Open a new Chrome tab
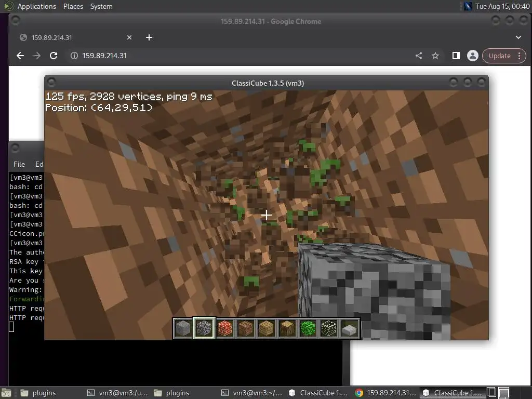 pyautogui.click(x=149, y=37)
